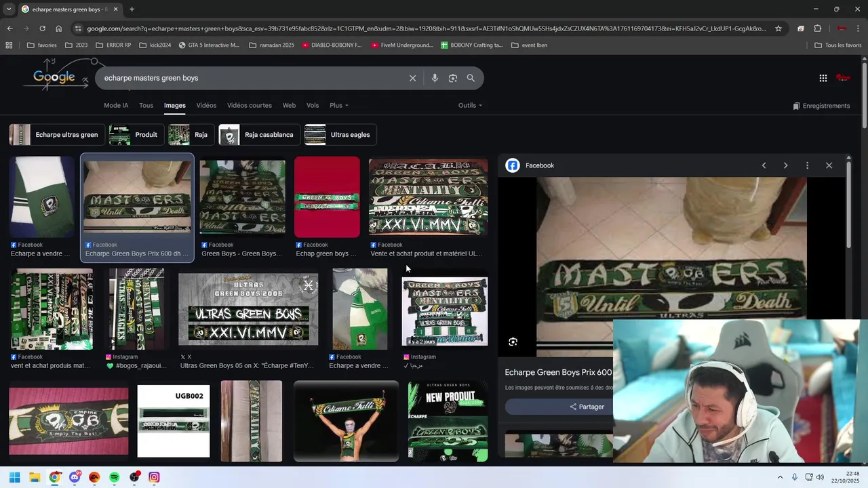Close the Facebook image preview panel
Screen dimensions: 868x488
[x=829, y=165]
